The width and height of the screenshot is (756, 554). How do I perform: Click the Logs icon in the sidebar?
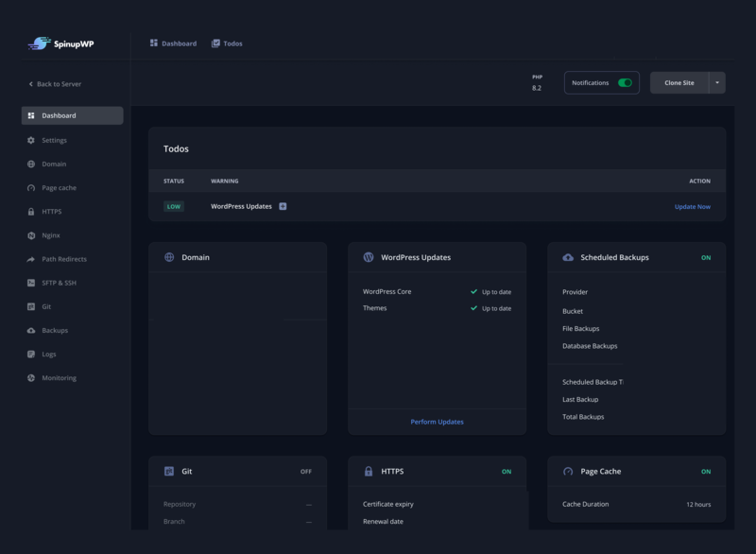pos(31,354)
